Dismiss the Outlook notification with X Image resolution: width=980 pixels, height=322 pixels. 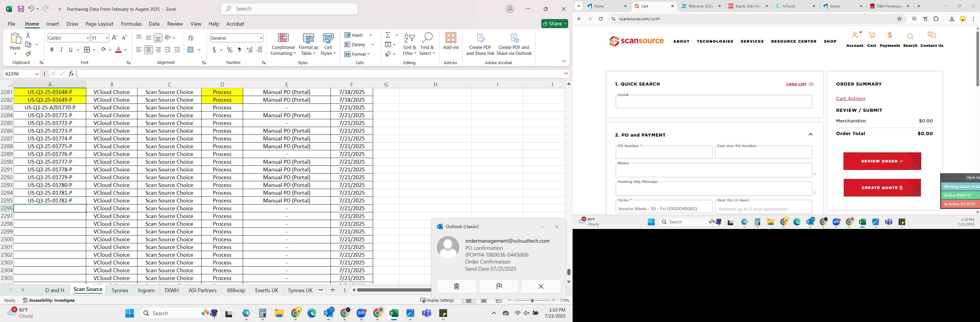click(541, 286)
